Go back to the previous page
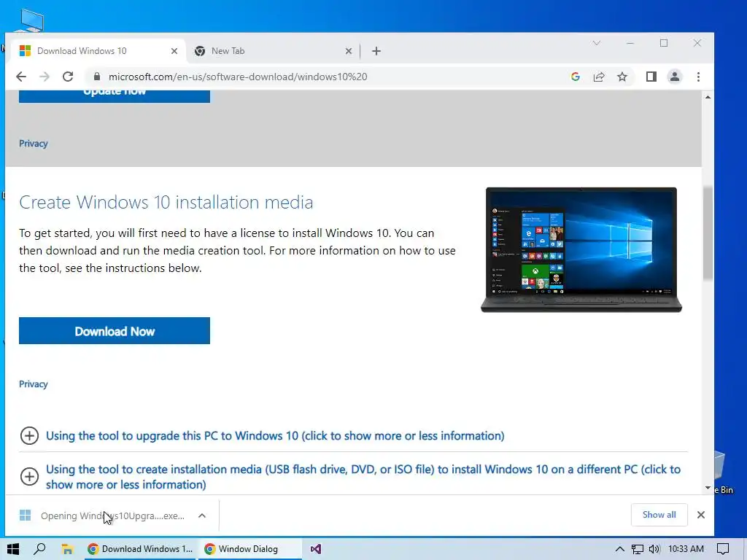The height and width of the screenshot is (560, 747). click(x=21, y=77)
